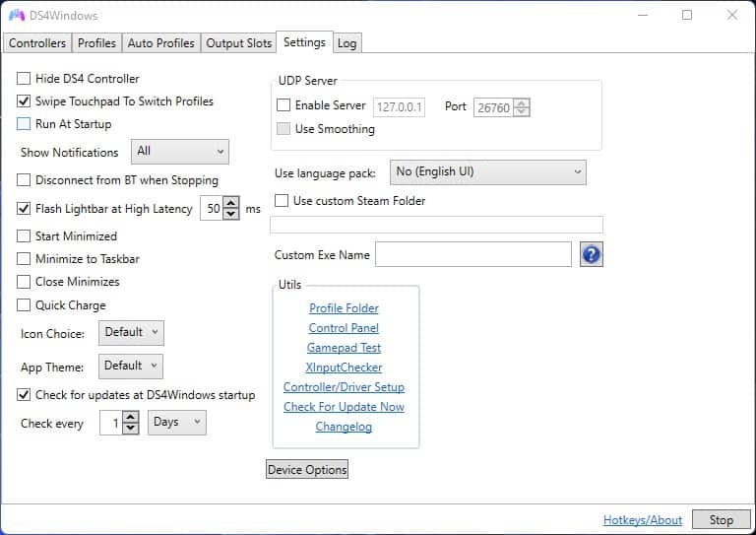This screenshot has height=535, width=756.
Task: Increase Check every value with up arrow
Action: pos(131,417)
